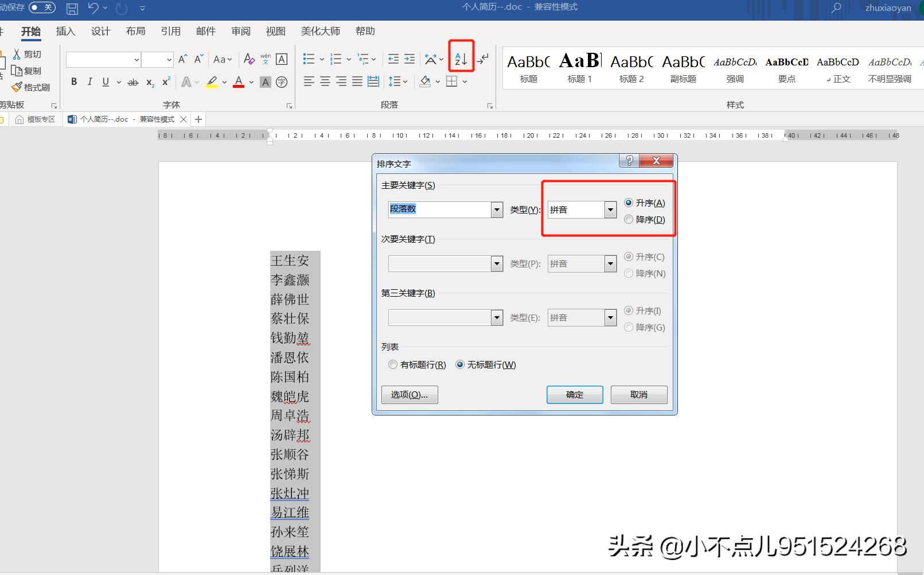Choose 有标题行 in the list section
This screenshot has width=924, height=575.
coord(393,364)
